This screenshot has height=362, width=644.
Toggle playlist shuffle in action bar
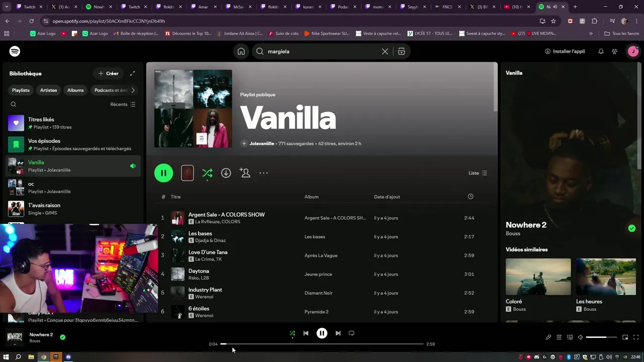coord(207,173)
